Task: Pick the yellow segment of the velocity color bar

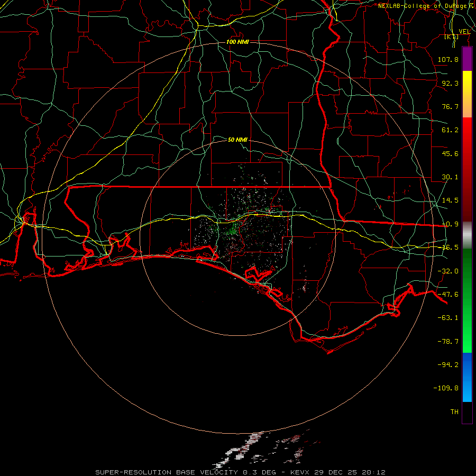Action: (x=467, y=83)
